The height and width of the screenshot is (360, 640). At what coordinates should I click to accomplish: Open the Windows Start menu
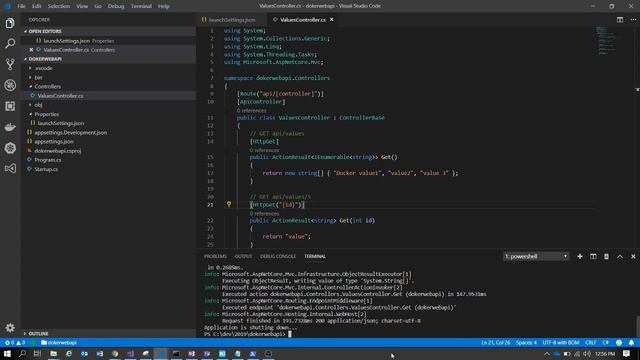click(7, 353)
